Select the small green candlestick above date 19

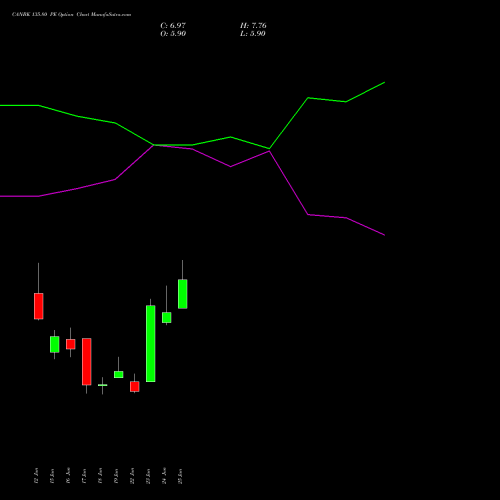pos(119,374)
